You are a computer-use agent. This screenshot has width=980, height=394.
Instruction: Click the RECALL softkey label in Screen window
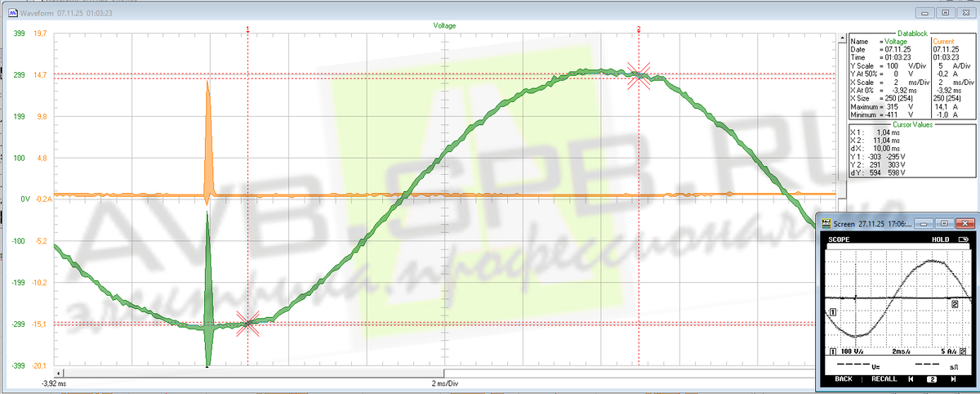(883, 379)
